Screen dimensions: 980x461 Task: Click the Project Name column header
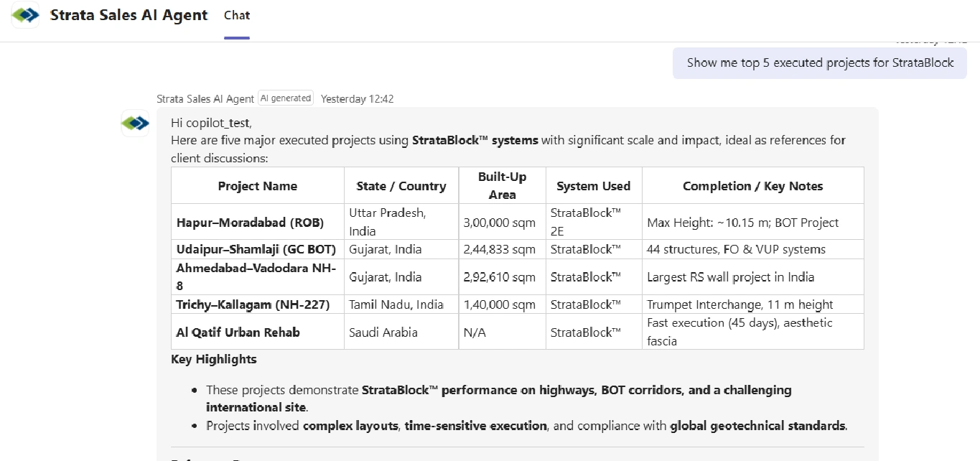tap(258, 186)
